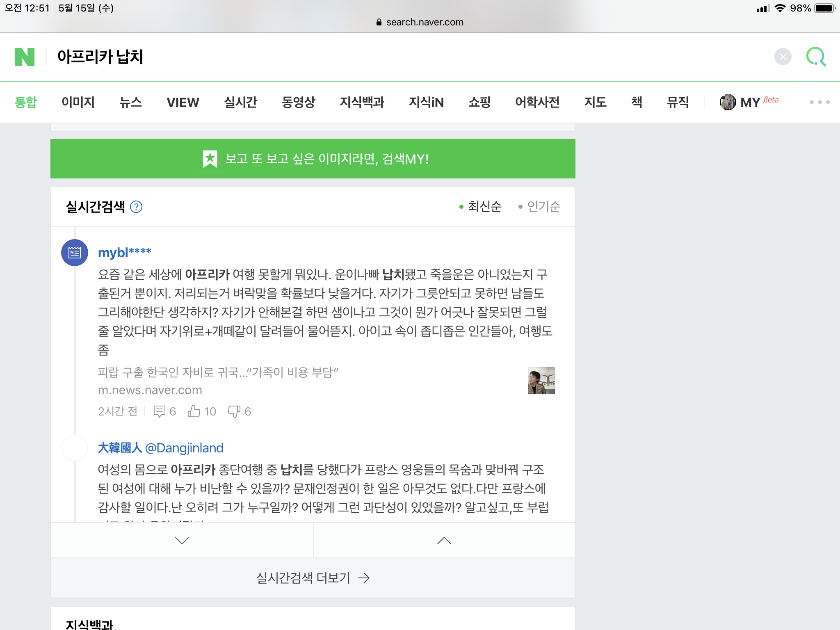Click 실시간검색 더보기 link
Screen dimensions: 840x630
pos(313,578)
